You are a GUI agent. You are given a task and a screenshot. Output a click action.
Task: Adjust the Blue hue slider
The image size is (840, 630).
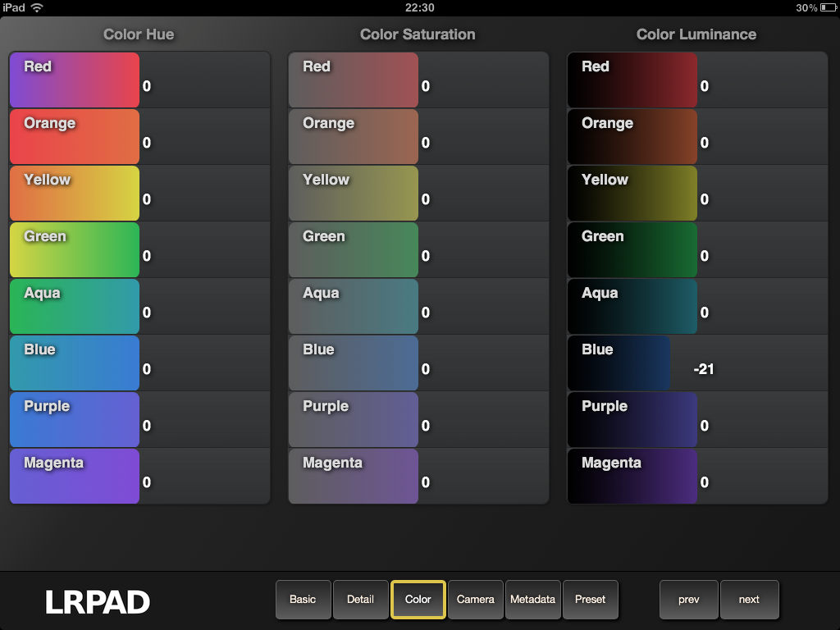139,363
